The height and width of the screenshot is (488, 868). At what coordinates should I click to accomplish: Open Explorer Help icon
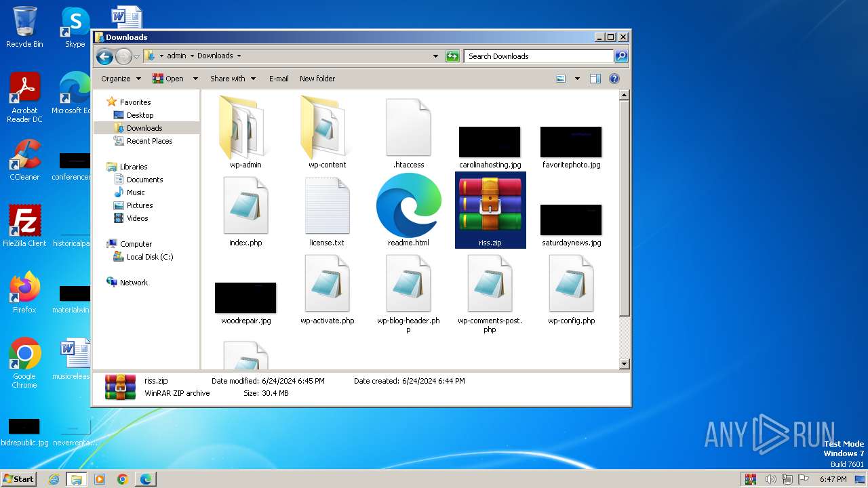point(614,79)
